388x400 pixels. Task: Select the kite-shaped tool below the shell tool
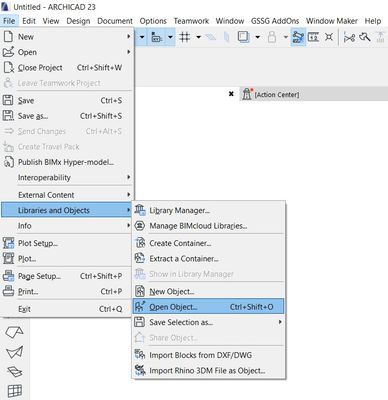[15, 352]
